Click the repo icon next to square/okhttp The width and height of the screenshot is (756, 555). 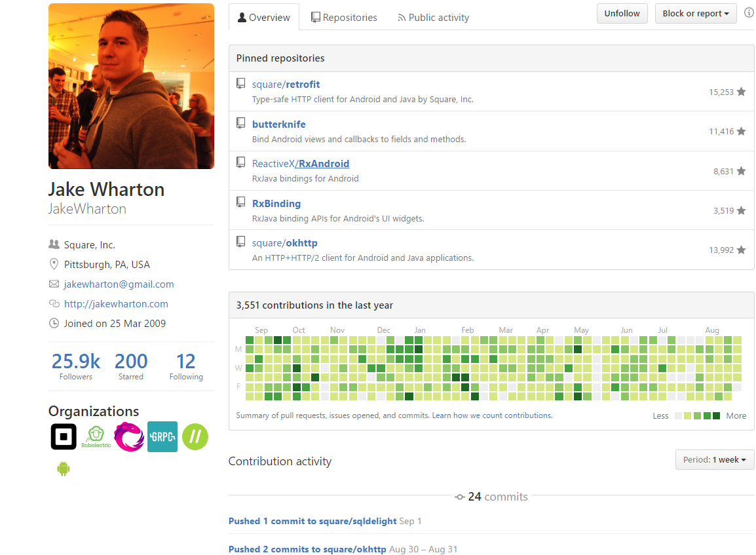(240, 242)
